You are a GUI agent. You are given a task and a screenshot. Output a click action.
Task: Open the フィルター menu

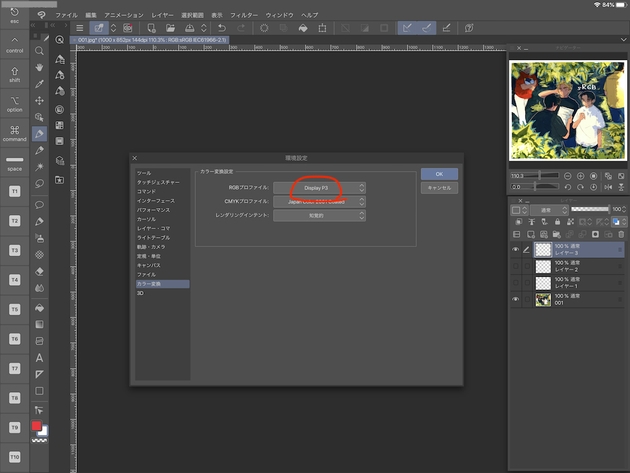(x=244, y=15)
